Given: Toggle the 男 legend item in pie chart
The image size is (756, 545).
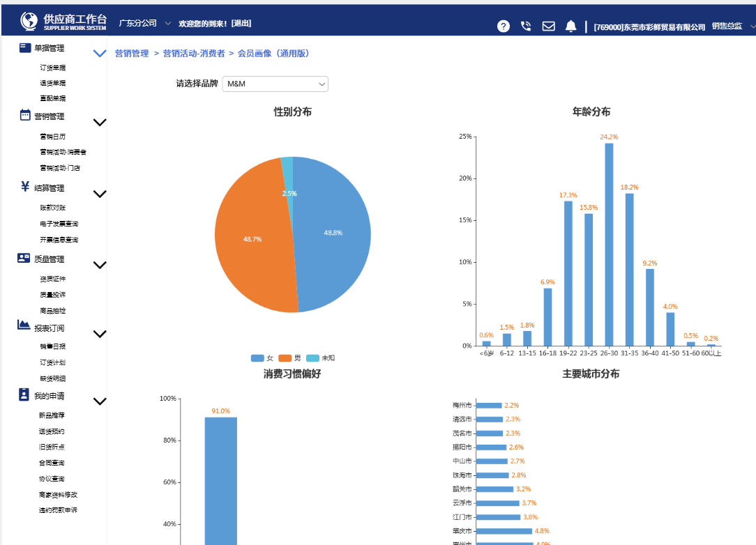Looking at the screenshot, I should pyautogui.click(x=289, y=358).
